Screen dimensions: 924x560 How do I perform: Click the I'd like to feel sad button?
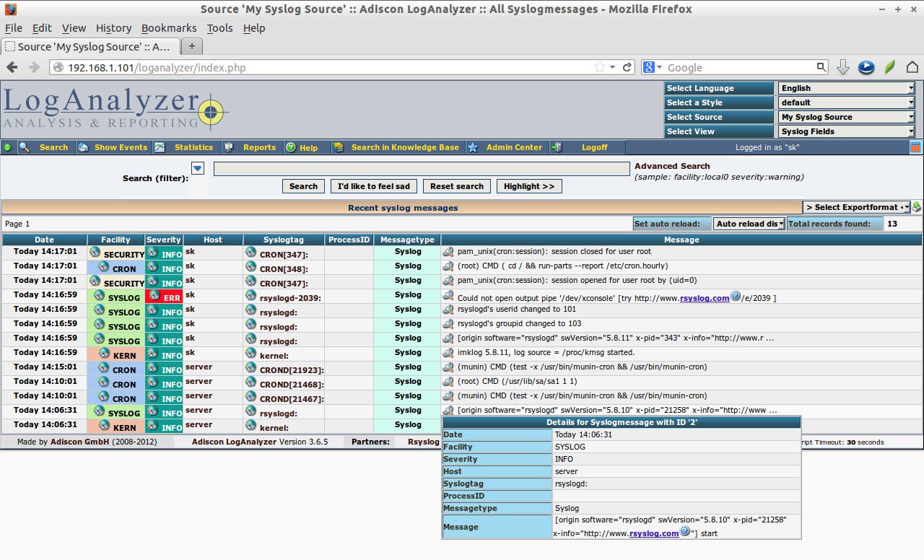(374, 186)
